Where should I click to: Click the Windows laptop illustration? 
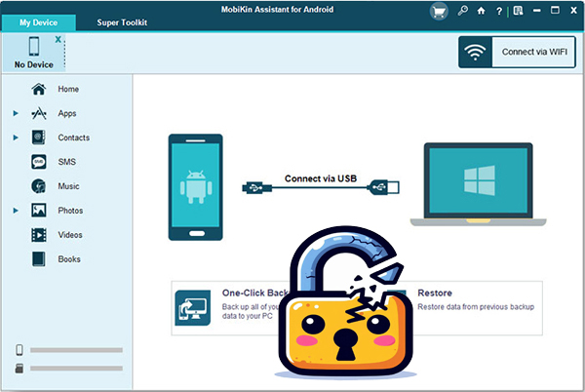point(479,184)
